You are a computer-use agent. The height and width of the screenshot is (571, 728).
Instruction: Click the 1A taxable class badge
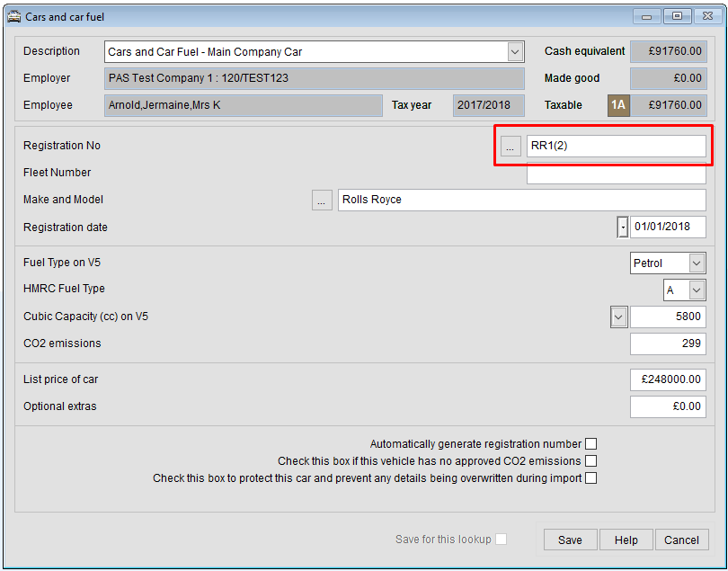pyautogui.click(x=618, y=105)
